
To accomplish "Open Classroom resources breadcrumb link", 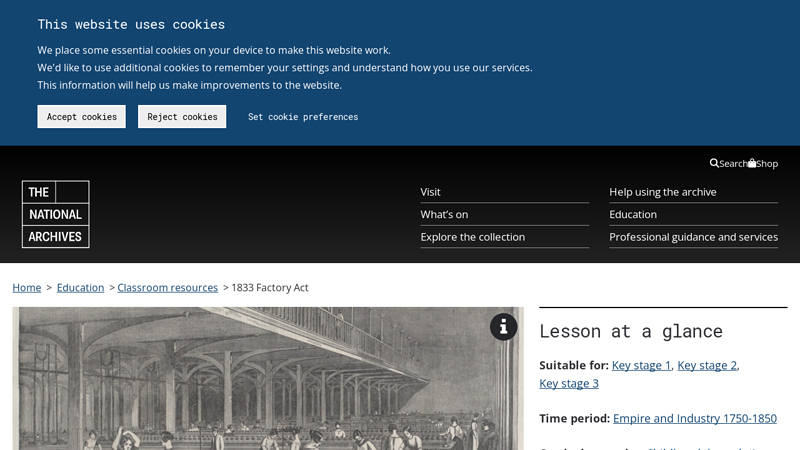I will point(167,288).
